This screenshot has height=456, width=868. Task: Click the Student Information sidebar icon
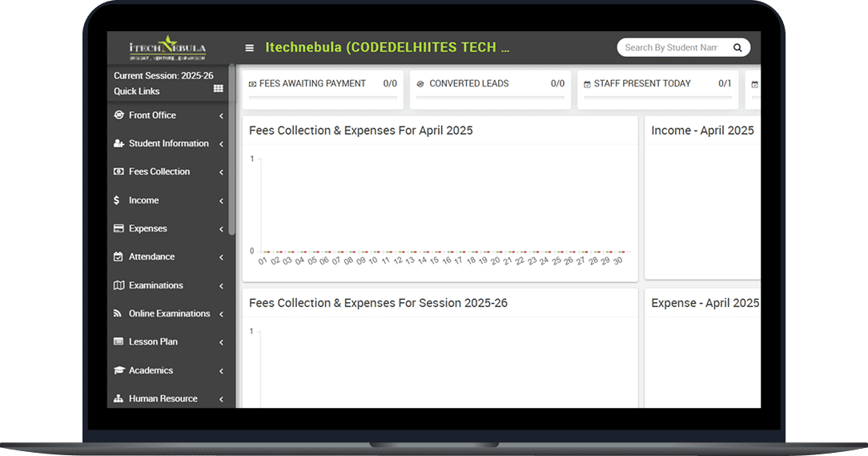point(119,143)
